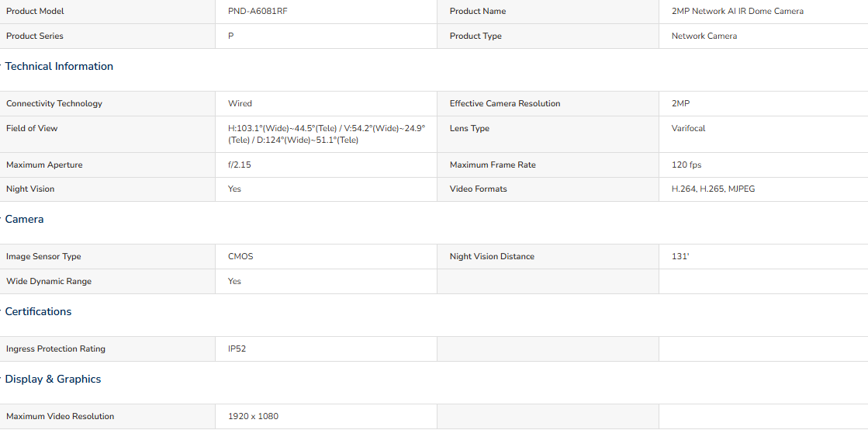Collapse the Technical Information section
Viewport: 868px width, 437px height.
[59, 67]
